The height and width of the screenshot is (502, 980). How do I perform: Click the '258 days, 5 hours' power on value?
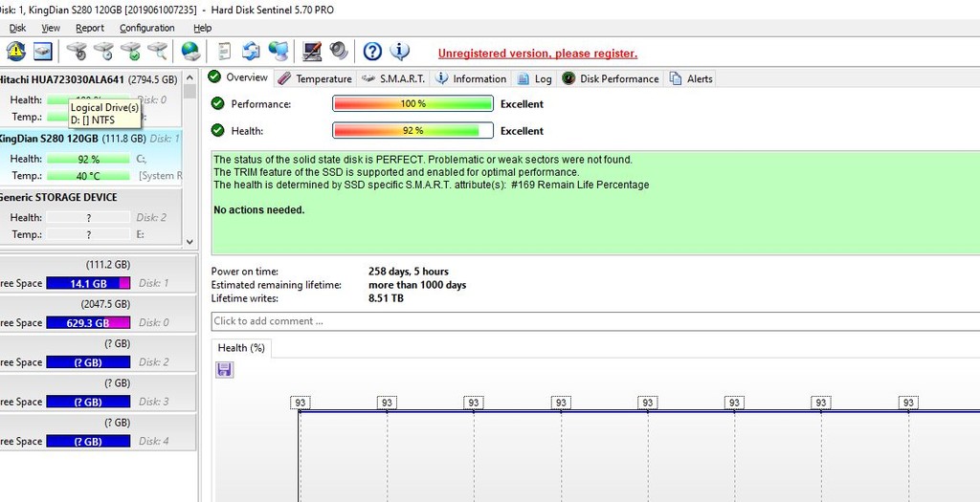pyautogui.click(x=409, y=272)
